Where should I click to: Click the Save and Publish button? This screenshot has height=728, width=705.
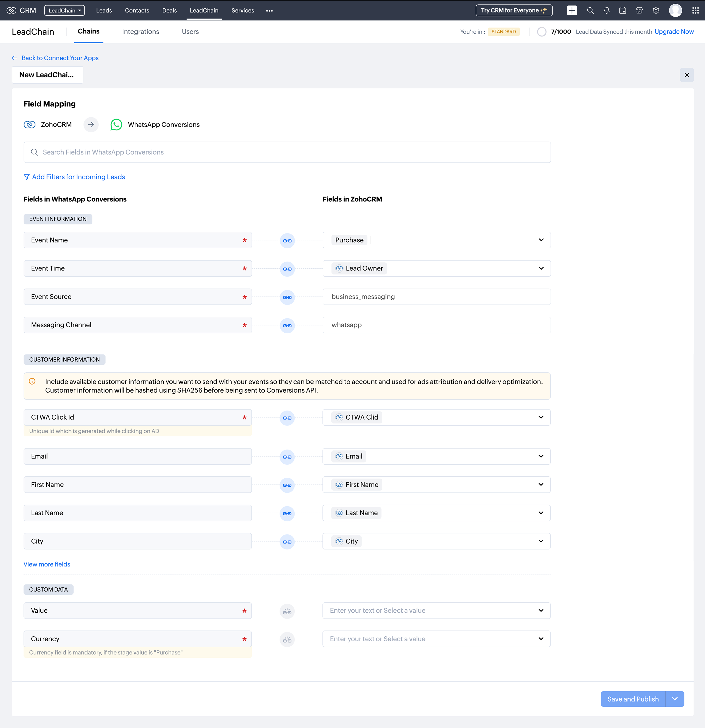point(633,699)
